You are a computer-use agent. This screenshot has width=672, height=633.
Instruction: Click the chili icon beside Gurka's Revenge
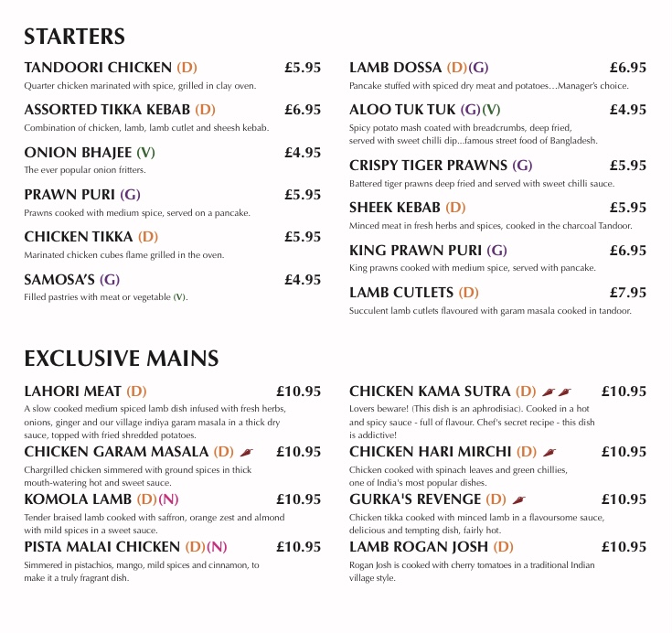click(x=519, y=499)
